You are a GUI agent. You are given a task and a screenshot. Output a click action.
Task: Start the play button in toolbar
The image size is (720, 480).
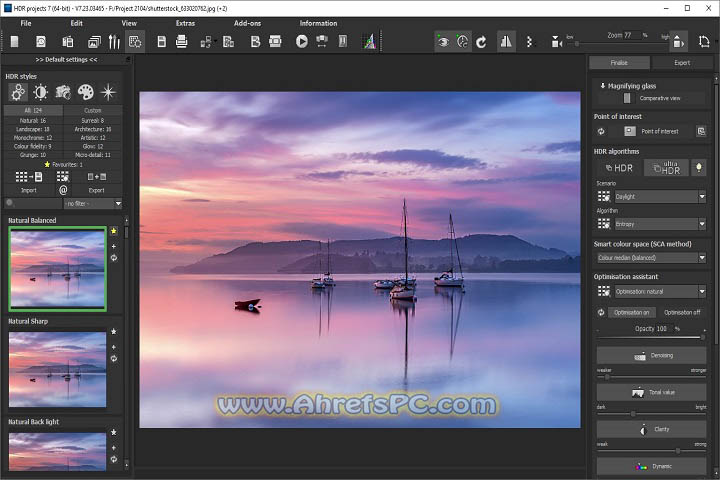[302, 42]
